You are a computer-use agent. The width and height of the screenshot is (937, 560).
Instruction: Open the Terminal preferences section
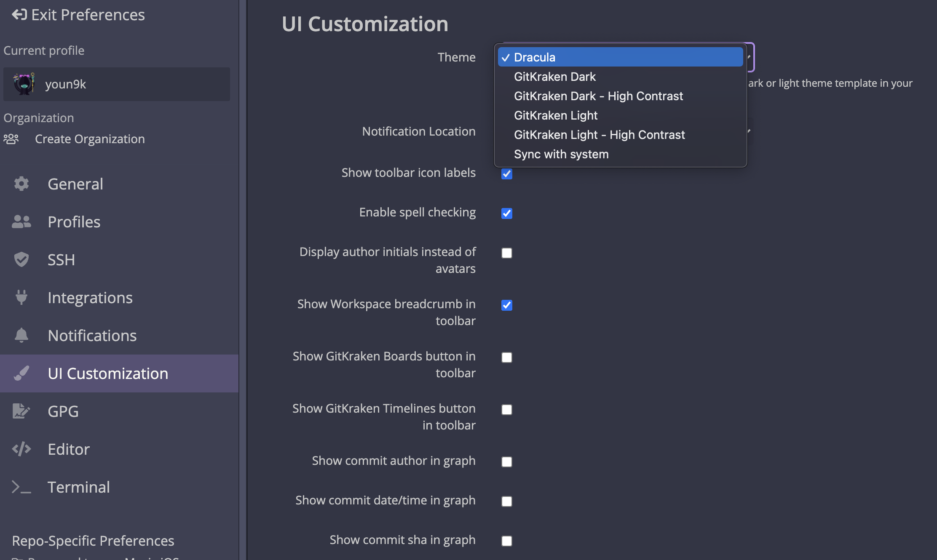tap(79, 487)
